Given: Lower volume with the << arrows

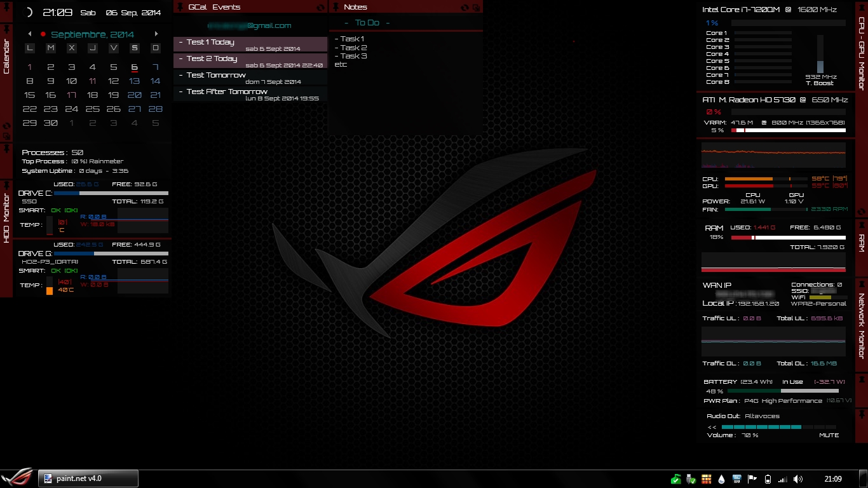Looking at the screenshot, I should point(712,427).
